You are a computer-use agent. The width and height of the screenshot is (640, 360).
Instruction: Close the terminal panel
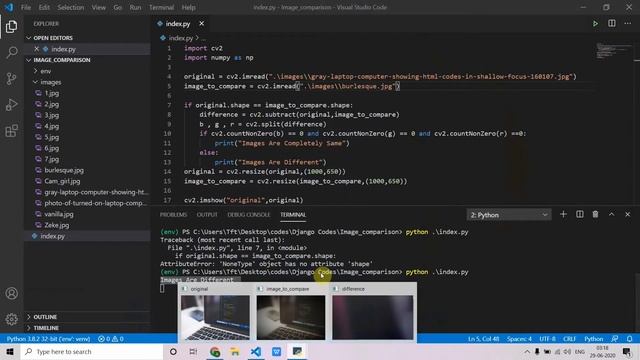[627, 214]
